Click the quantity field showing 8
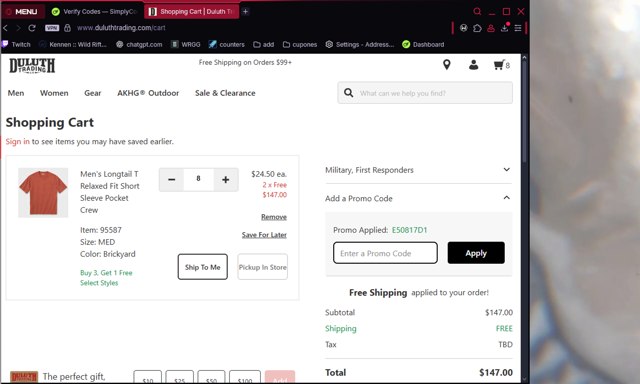This screenshot has height=384, width=640. [198, 179]
